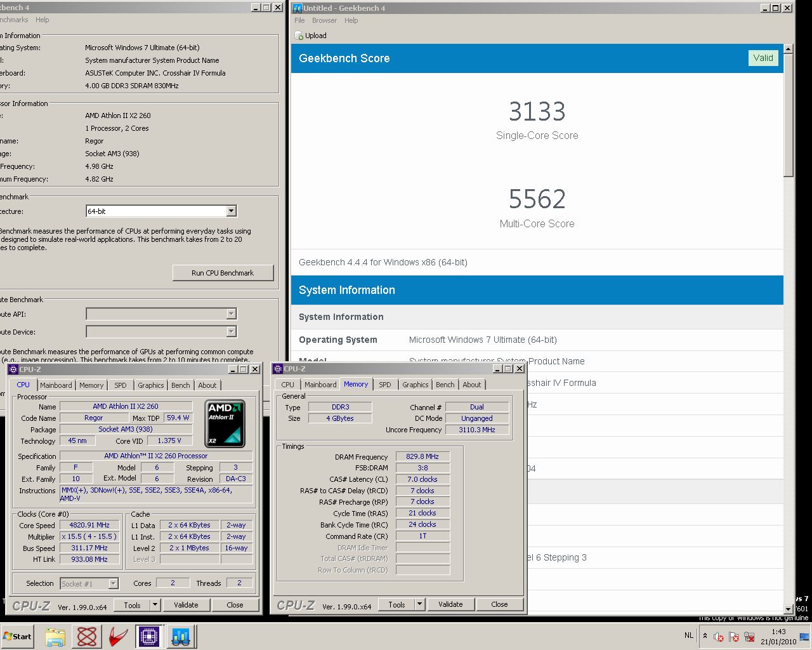Open the Architecture 64-bit dropdown
This screenshot has width=812, height=650.
[x=231, y=211]
